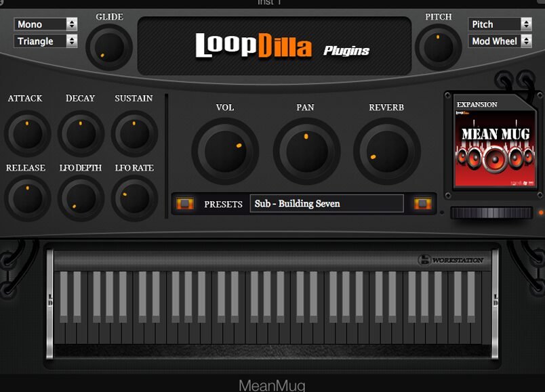Click the PITCH knob
Screen dimensions: 545x392
(x=439, y=47)
